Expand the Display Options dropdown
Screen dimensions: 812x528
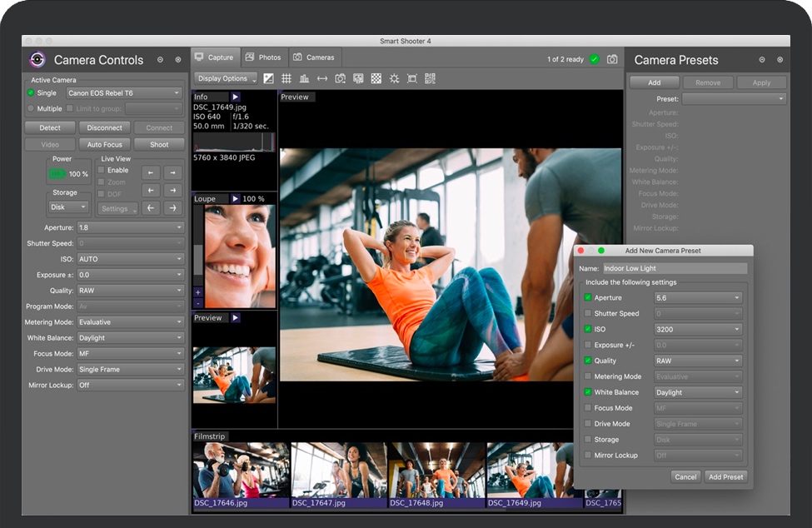point(226,78)
